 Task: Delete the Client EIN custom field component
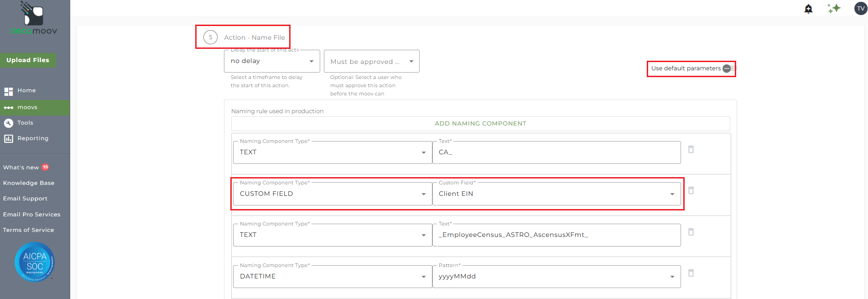[x=691, y=190]
